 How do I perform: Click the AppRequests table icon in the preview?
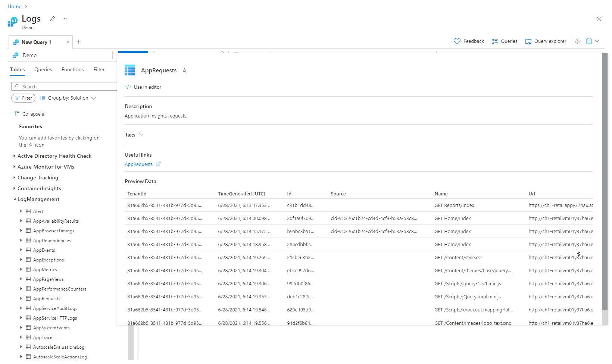130,70
